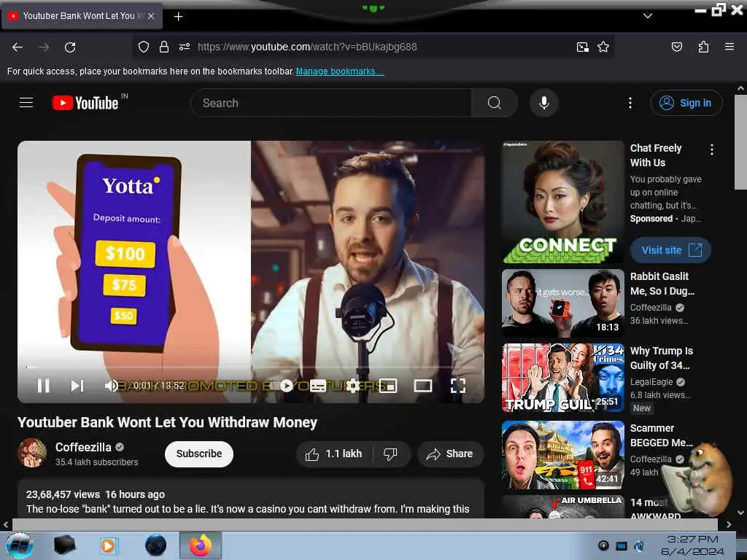This screenshot has height=560, width=747.
Task: Click the system tray volume icon
Action: (639, 545)
